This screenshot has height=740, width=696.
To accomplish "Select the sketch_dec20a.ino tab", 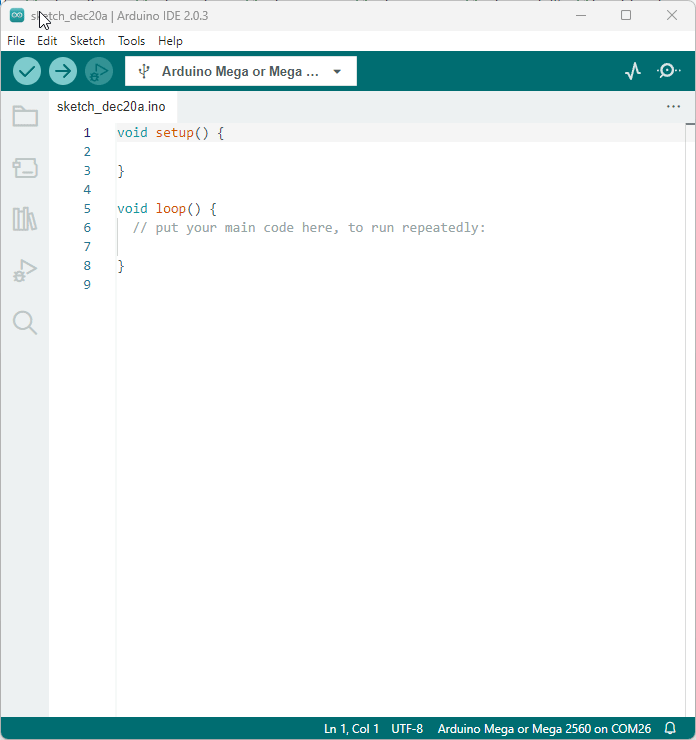I will click(111, 106).
